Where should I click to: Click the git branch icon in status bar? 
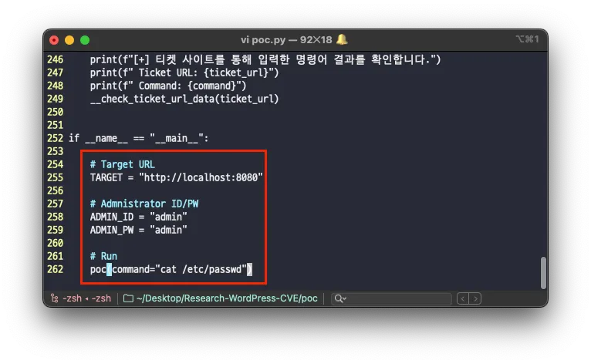[55, 298]
